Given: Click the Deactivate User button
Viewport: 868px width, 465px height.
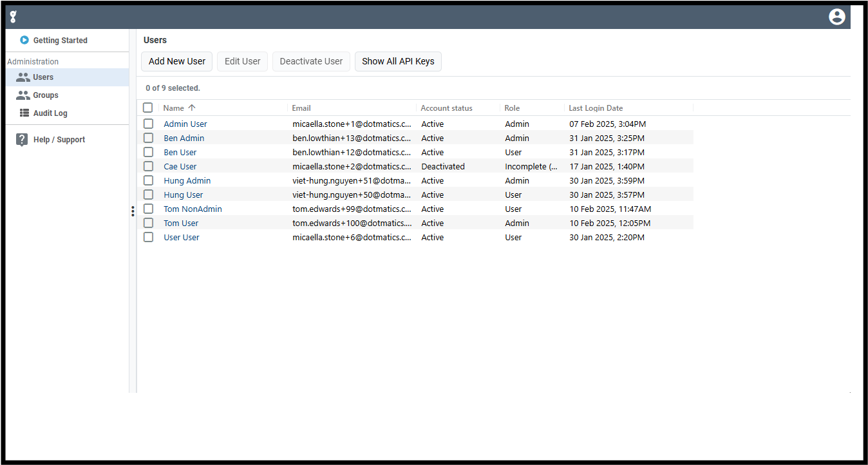Looking at the screenshot, I should coord(311,61).
